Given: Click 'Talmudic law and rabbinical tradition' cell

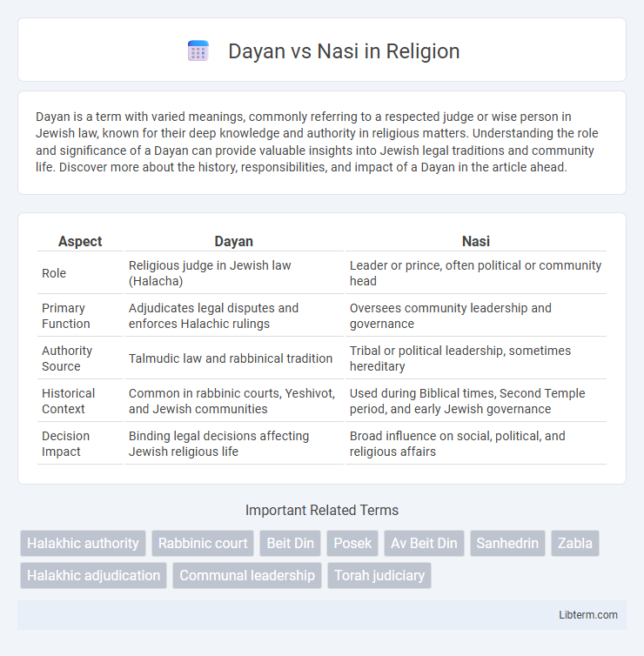Looking at the screenshot, I should 233,358.
